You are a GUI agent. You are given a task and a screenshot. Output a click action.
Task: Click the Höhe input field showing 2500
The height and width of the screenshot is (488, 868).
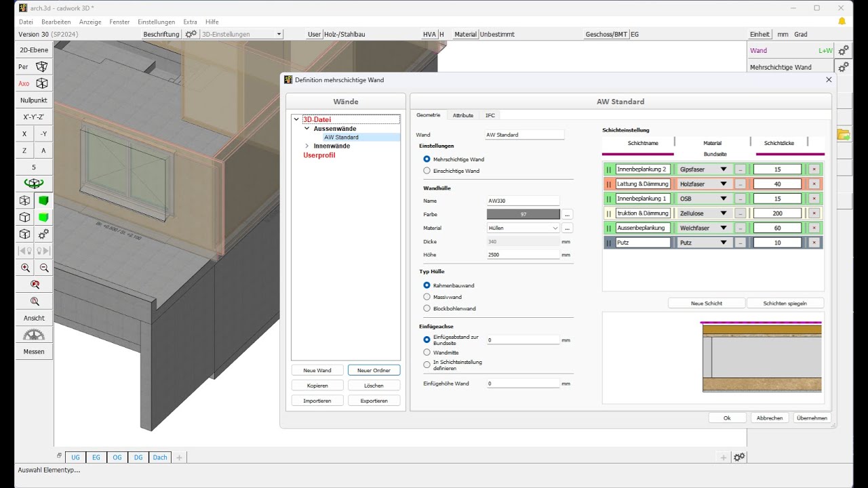[523, 255]
